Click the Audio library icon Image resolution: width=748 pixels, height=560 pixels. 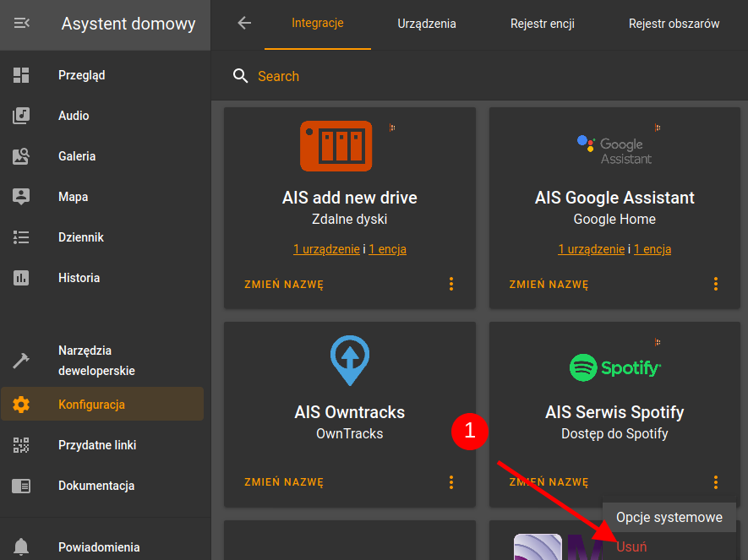coord(21,116)
